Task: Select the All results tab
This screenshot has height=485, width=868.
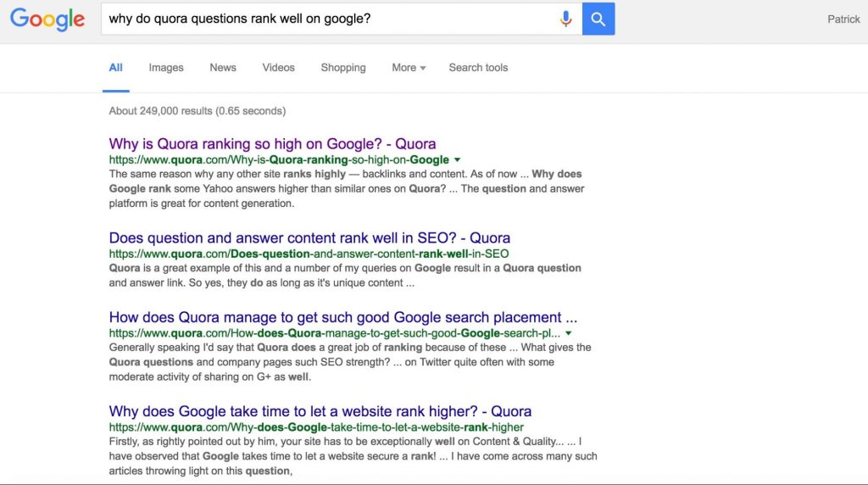Action: pos(115,68)
